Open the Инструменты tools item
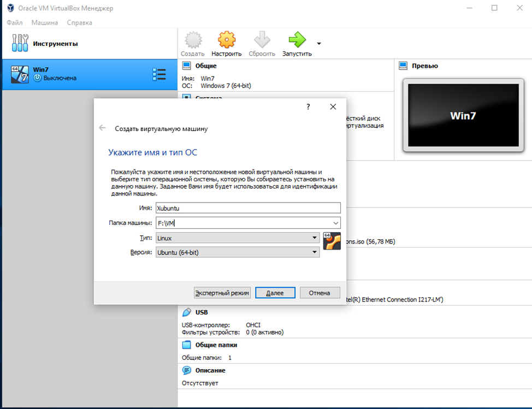Screen dimensions: 532x409 (x=90, y=43)
